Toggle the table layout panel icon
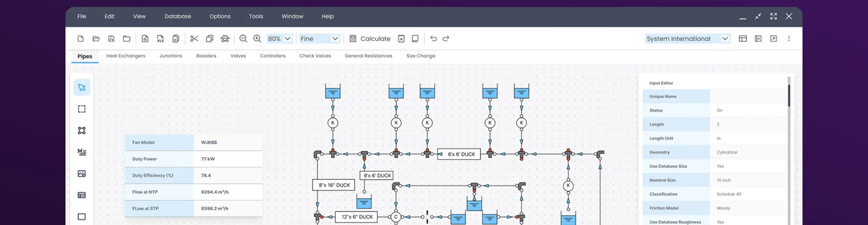The width and height of the screenshot is (868, 225). (x=743, y=38)
